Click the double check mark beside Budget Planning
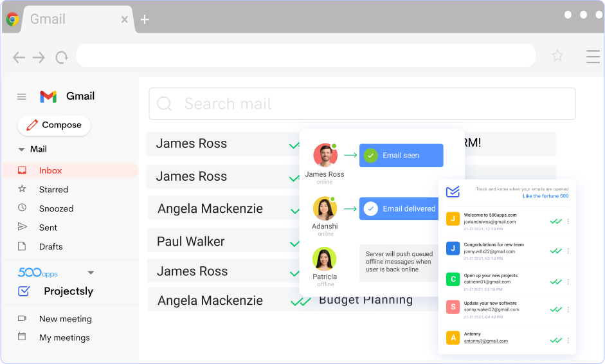This screenshot has width=605, height=364. pyautogui.click(x=301, y=302)
